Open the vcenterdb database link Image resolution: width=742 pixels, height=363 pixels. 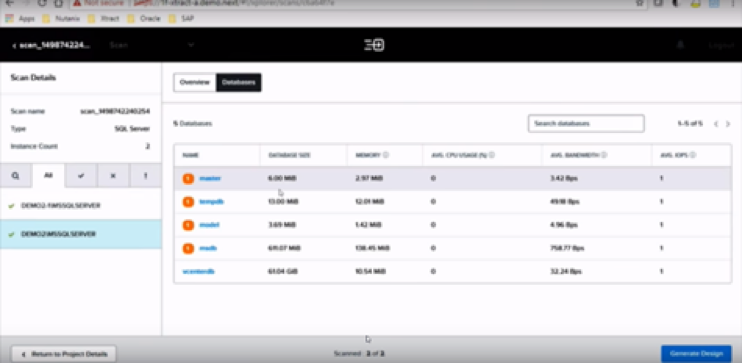(x=199, y=271)
